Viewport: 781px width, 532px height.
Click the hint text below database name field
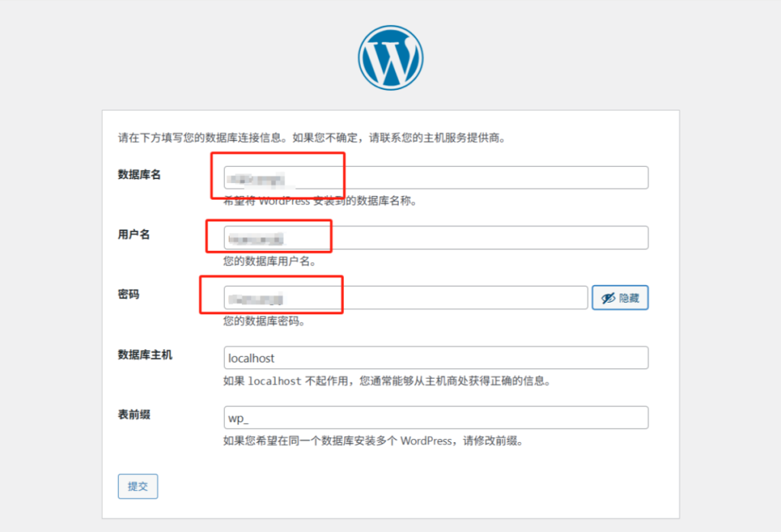point(320,202)
